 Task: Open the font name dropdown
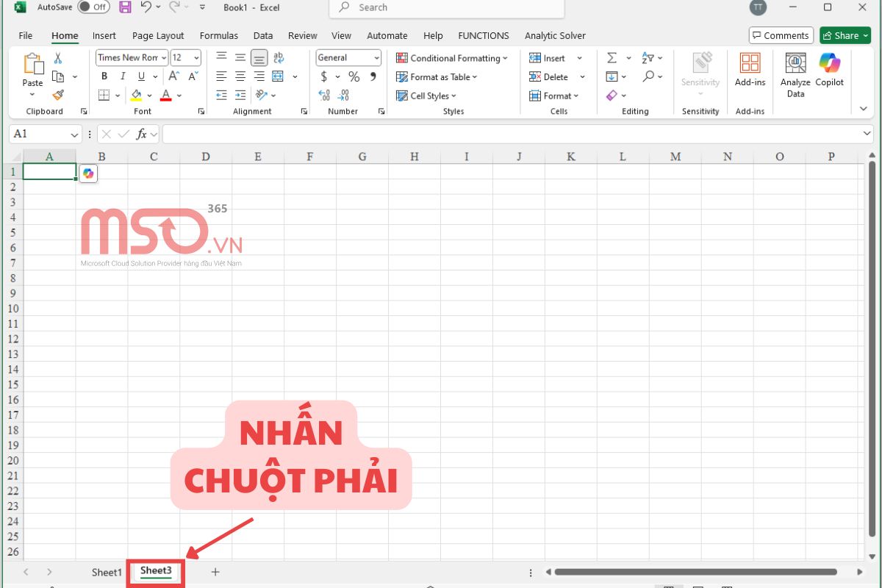(x=163, y=58)
